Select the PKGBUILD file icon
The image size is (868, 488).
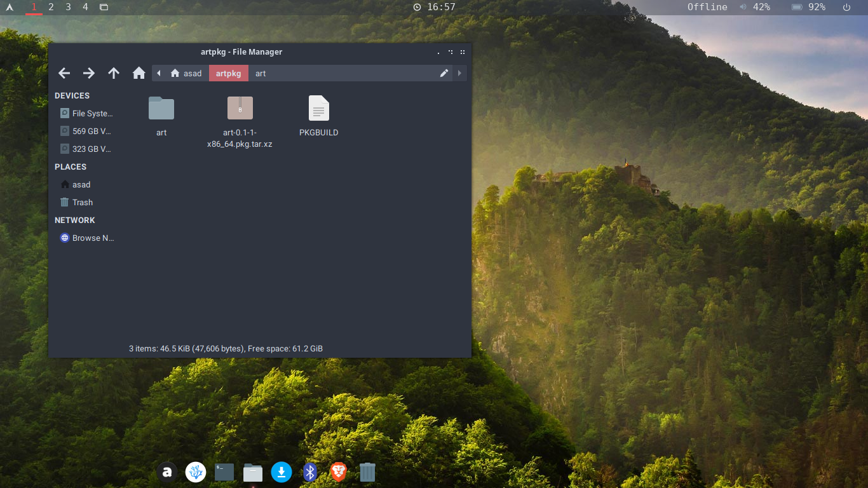pos(319,108)
